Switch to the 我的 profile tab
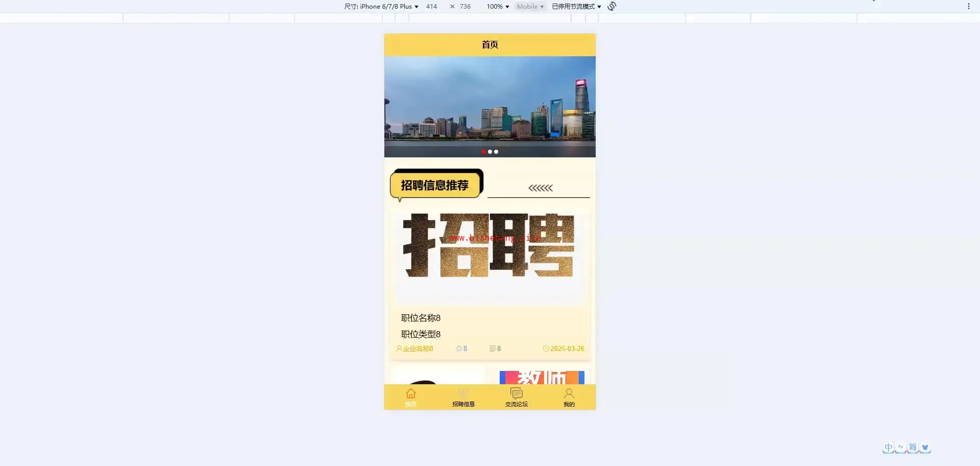The image size is (980, 466). [569, 398]
